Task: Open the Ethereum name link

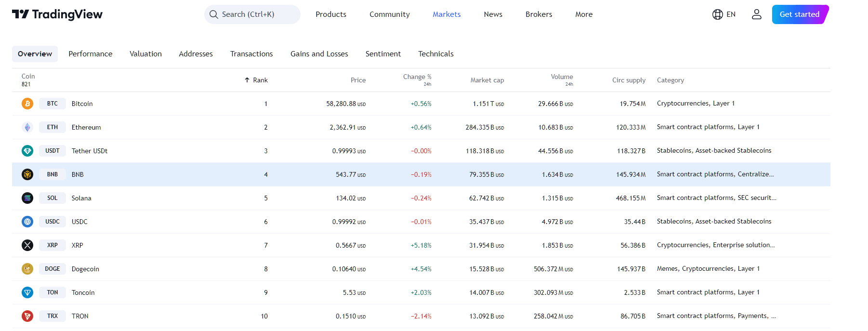Action: tap(86, 127)
